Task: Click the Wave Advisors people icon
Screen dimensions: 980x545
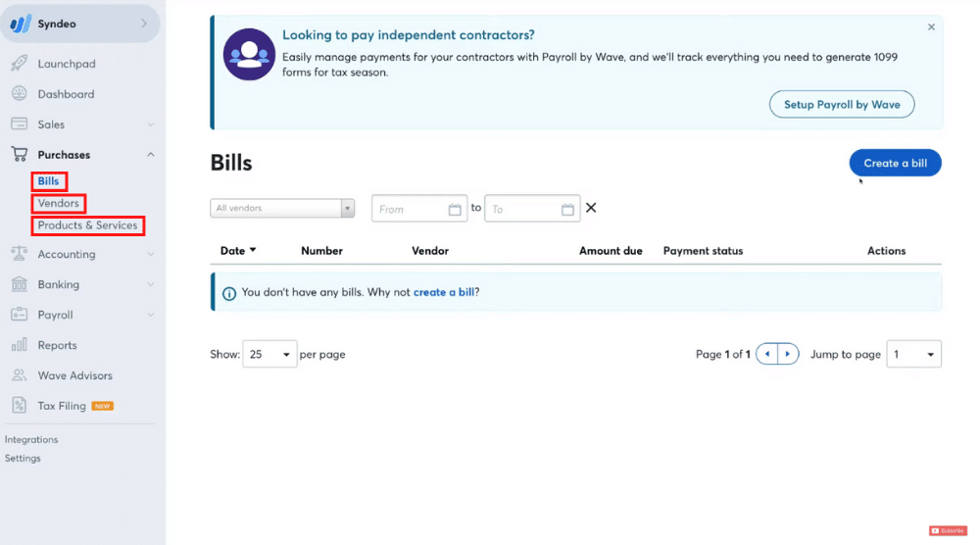Action: coord(20,375)
